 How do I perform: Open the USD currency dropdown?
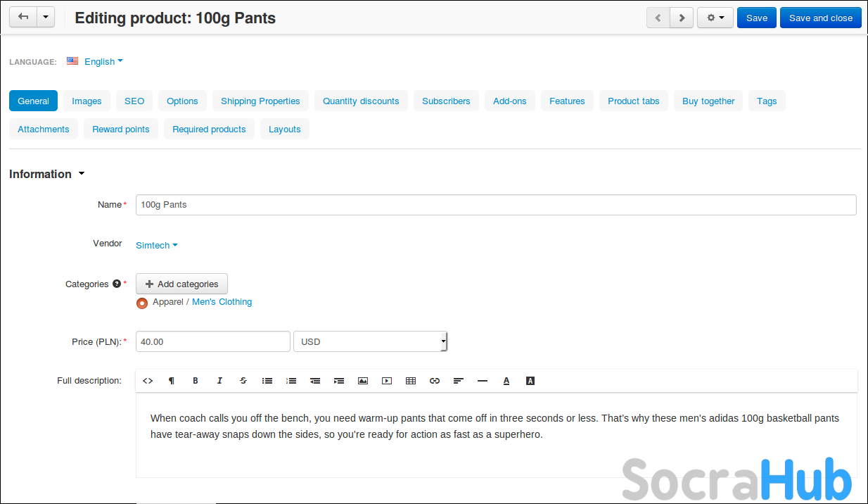point(370,341)
